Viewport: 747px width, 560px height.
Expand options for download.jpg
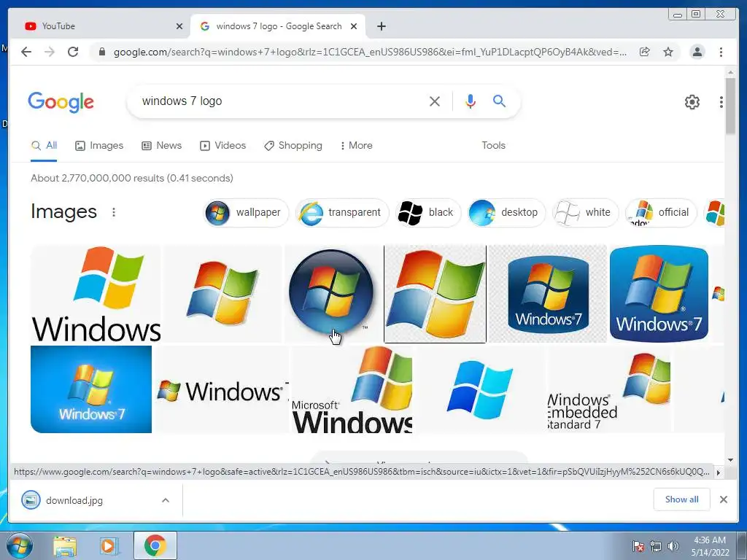click(x=166, y=500)
